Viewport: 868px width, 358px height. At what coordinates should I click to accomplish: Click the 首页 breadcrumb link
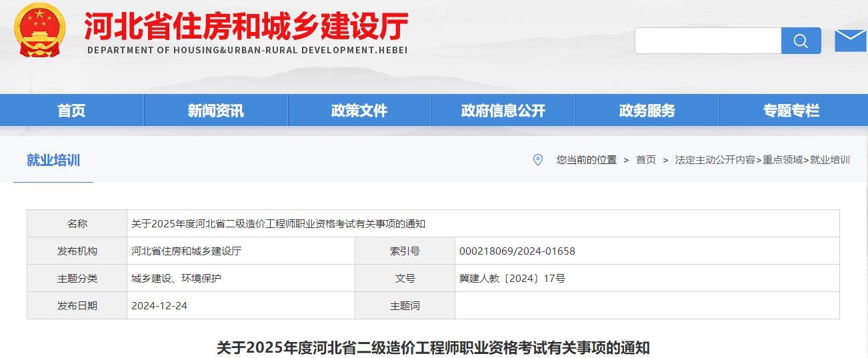(x=645, y=160)
